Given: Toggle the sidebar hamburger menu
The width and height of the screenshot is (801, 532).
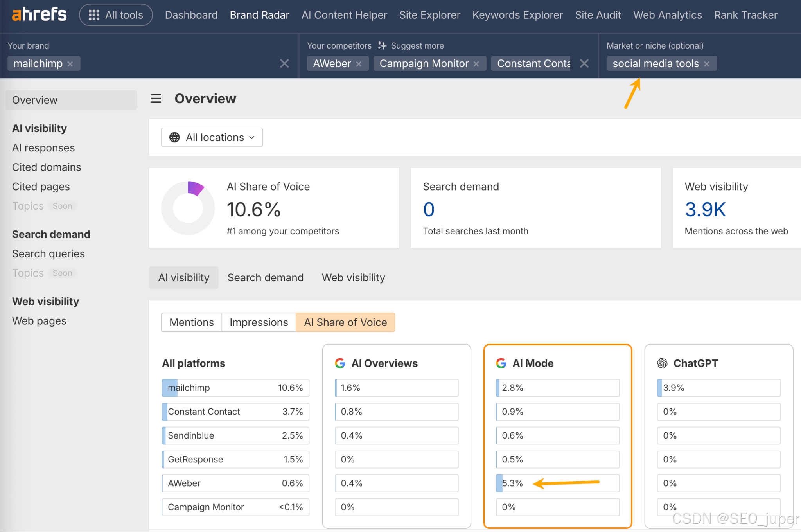Looking at the screenshot, I should click(156, 99).
